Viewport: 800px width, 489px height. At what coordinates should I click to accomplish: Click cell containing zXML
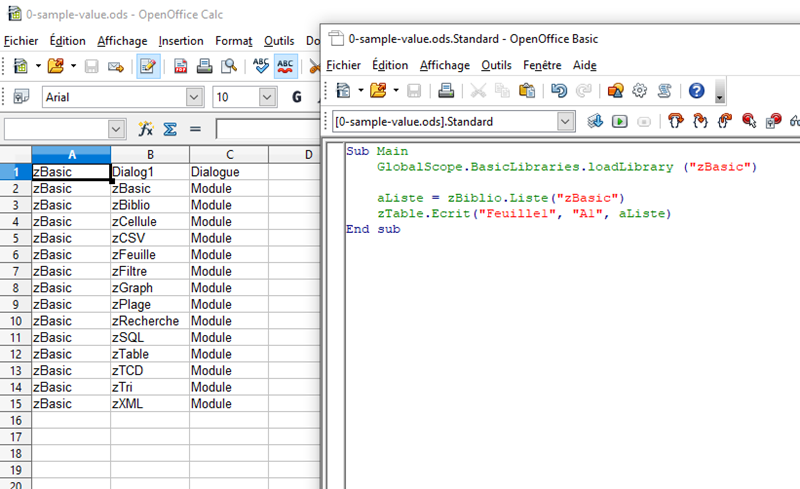tap(150, 404)
